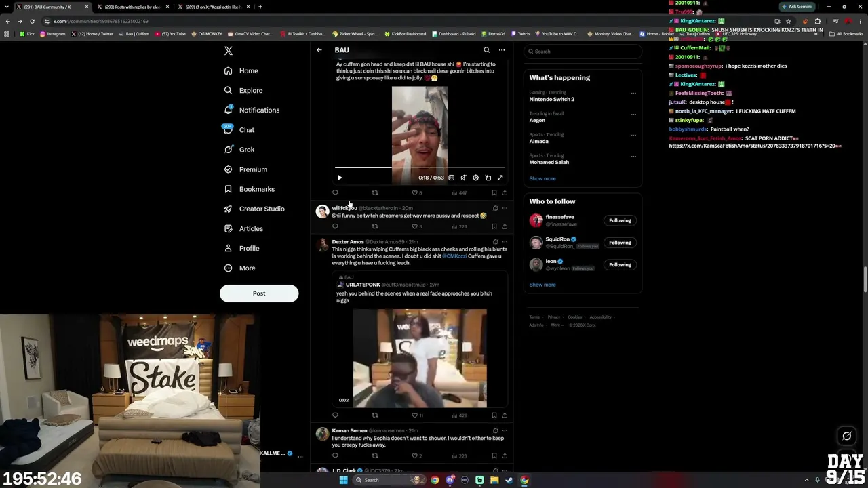Go back from the BAU community page
The height and width of the screenshot is (488, 868).
point(319,50)
